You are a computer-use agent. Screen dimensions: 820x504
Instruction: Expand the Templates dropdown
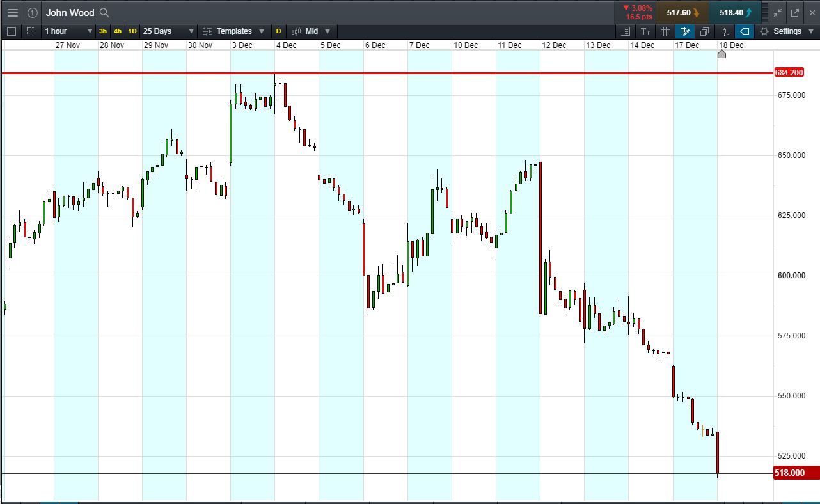click(x=262, y=31)
